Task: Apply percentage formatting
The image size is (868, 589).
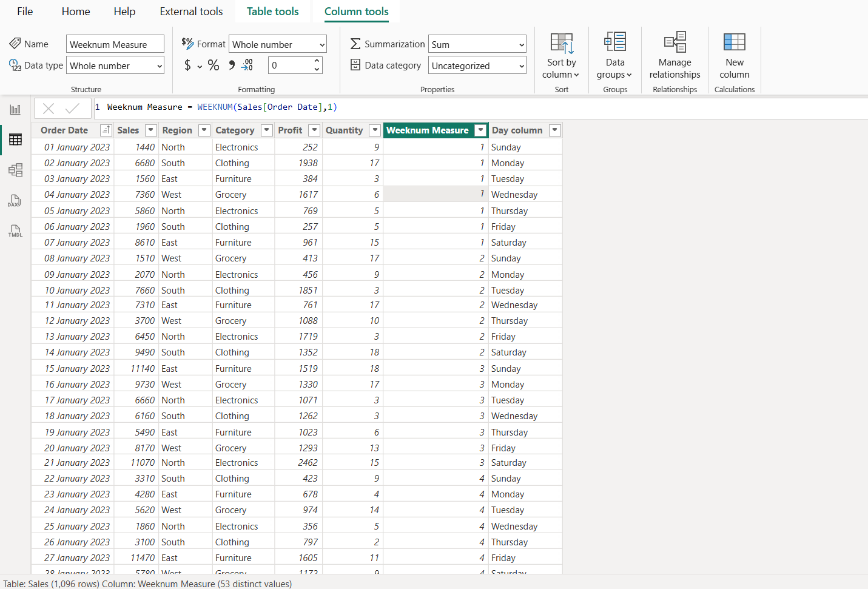Action: click(214, 65)
